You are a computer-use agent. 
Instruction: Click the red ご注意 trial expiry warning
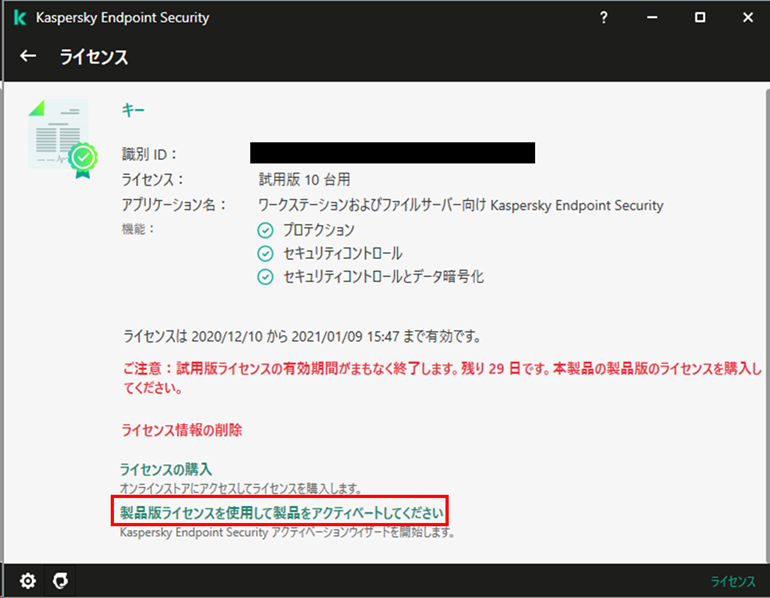tap(442, 378)
